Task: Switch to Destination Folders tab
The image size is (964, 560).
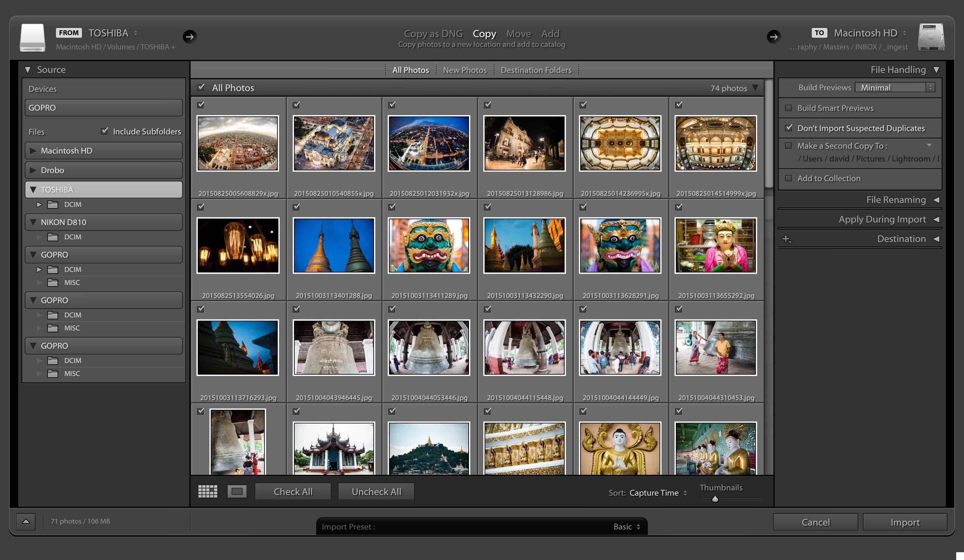Action: pos(536,70)
